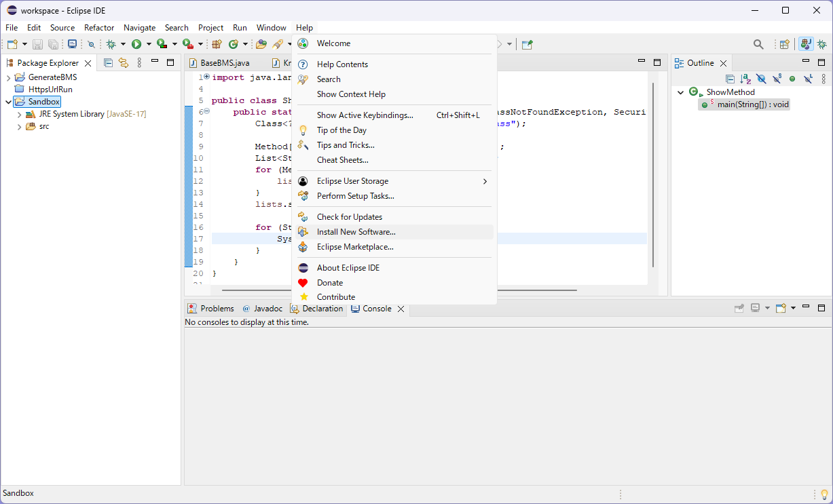833x504 pixels.
Task: Switch to the Debug perspective icon
Action: point(821,44)
